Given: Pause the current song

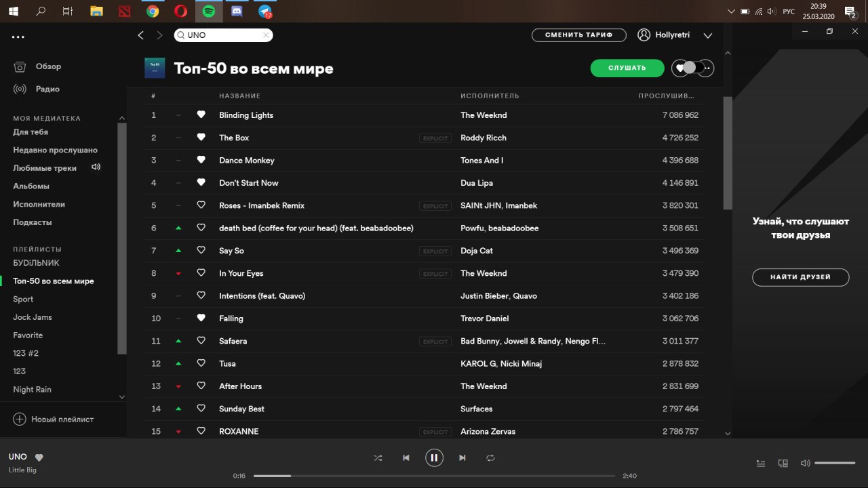Looking at the screenshot, I should pos(434,458).
